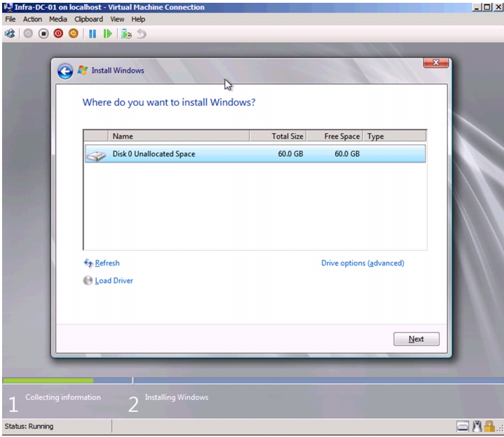This screenshot has width=504, height=437.
Task: Click the mouse status icon
Action: [x=477, y=426]
